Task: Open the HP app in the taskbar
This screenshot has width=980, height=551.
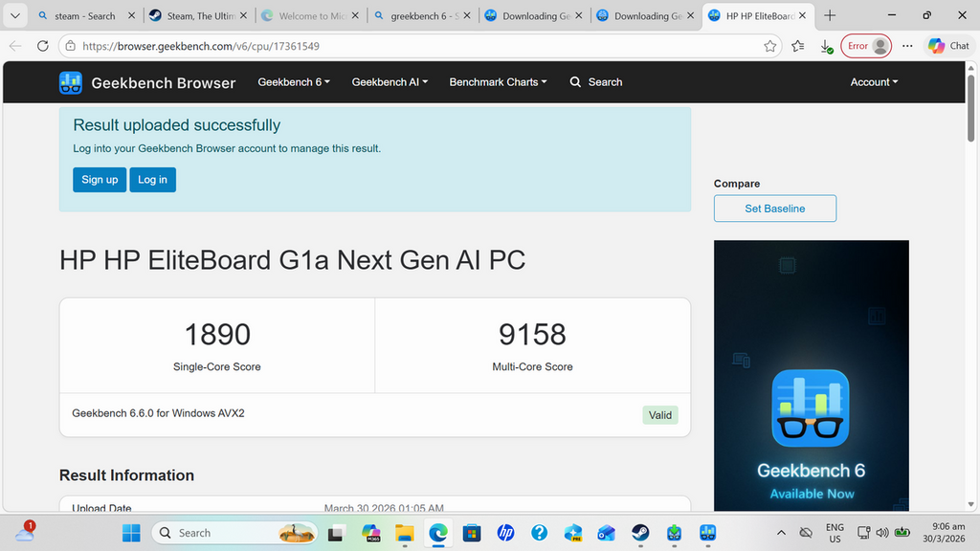Action: [505, 533]
